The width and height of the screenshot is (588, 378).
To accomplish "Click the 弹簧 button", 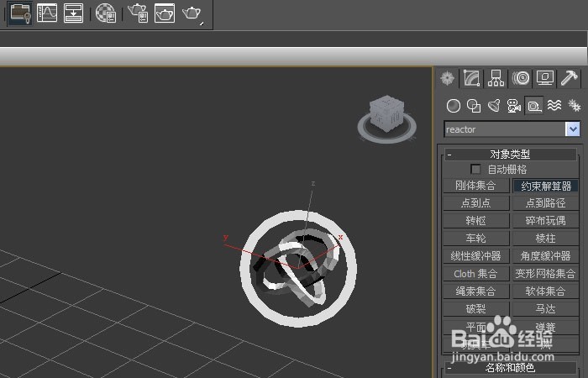I will point(546,327).
